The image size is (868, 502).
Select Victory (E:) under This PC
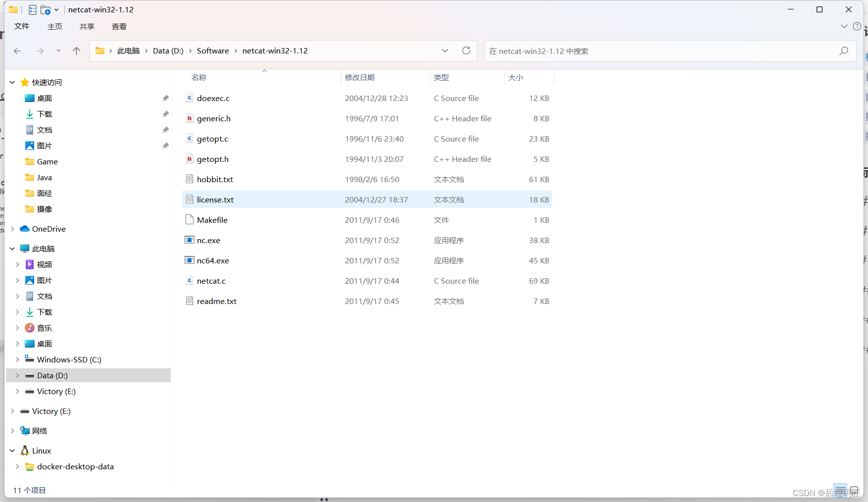pyautogui.click(x=56, y=391)
